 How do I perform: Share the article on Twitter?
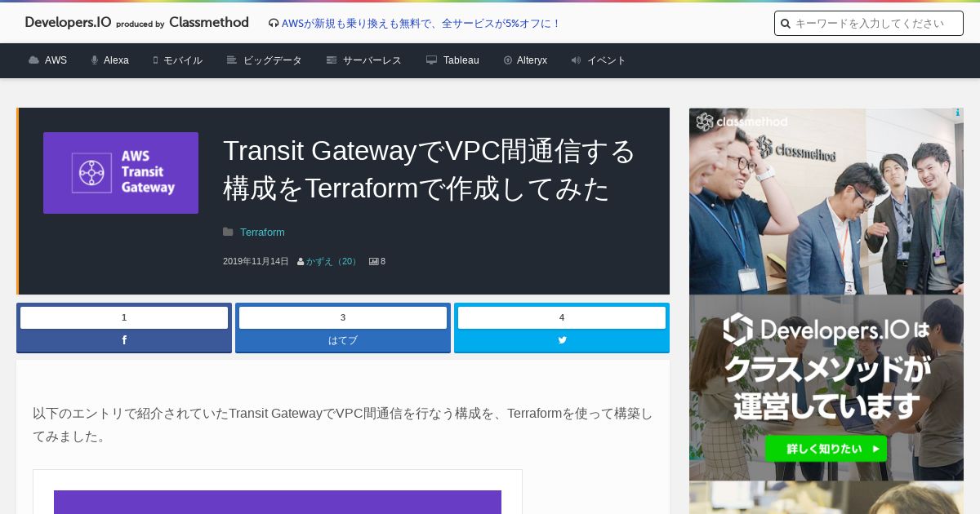click(562, 340)
